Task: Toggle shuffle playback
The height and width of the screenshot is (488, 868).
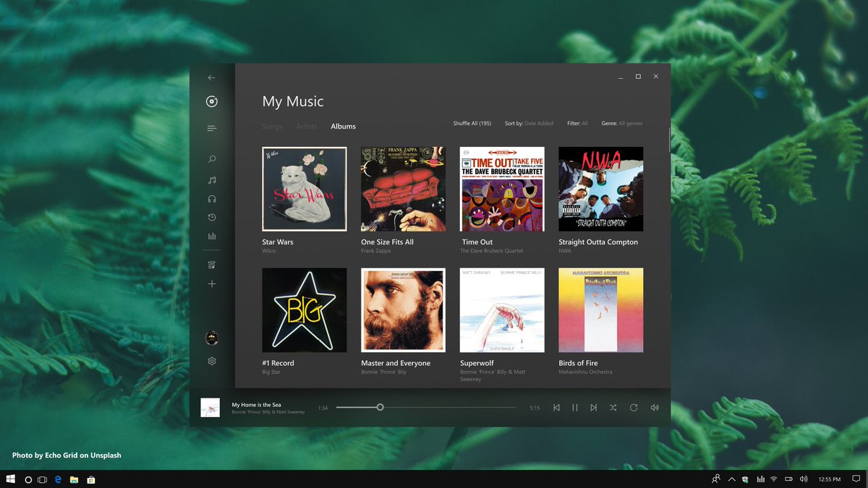Action: (613, 408)
